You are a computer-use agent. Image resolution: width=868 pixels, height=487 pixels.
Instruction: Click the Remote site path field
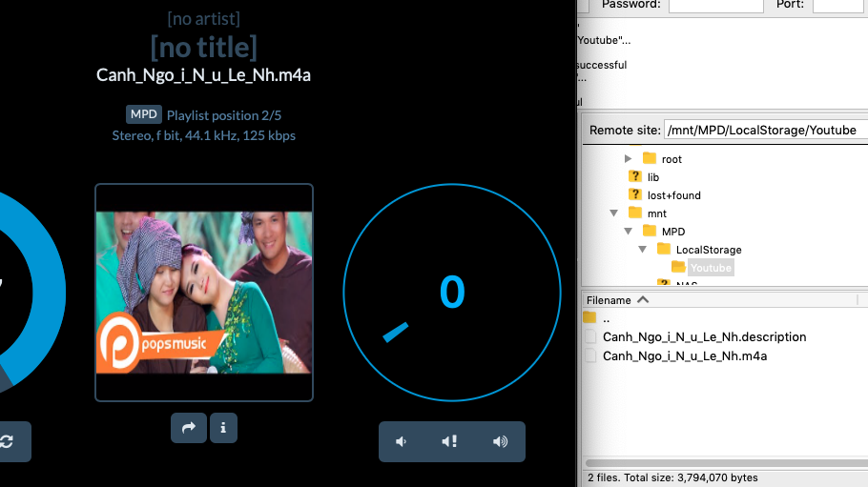[766, 130]
